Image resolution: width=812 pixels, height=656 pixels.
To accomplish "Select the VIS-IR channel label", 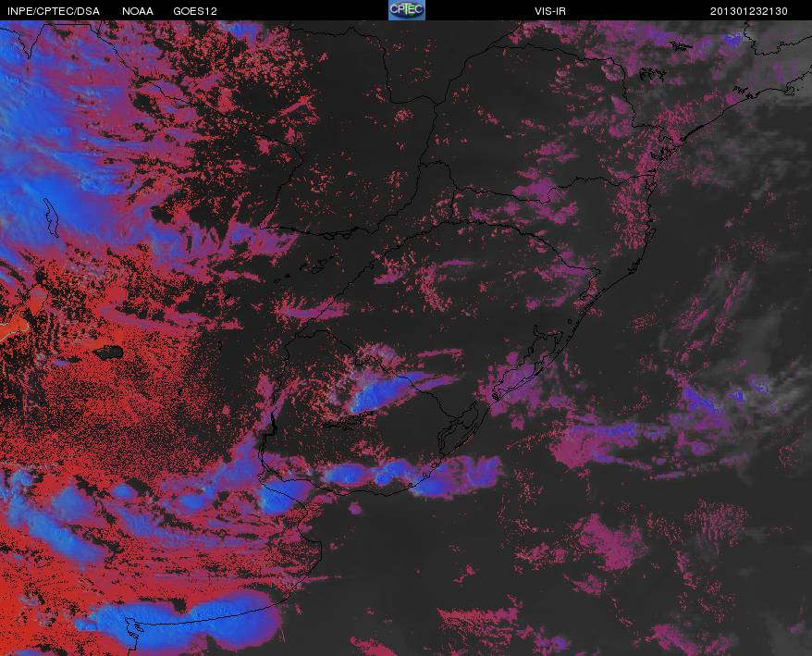I will pyautogui.click(x=550, y=11).
